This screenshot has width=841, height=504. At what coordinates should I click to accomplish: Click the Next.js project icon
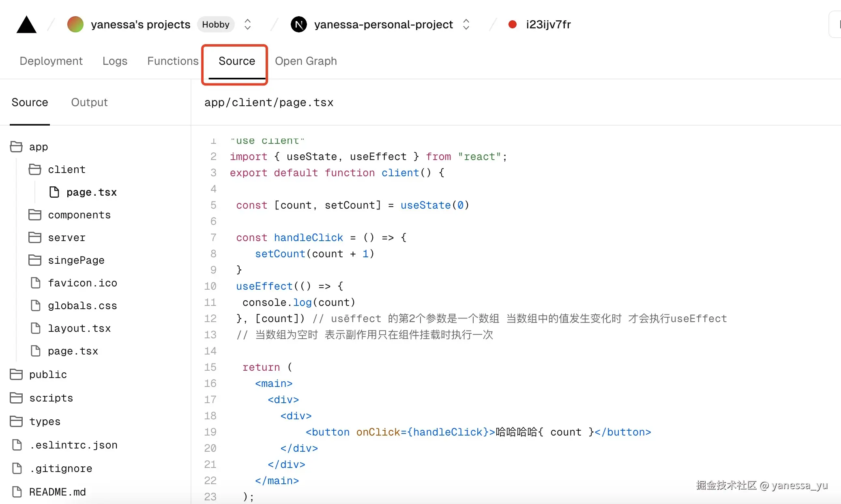299,24
